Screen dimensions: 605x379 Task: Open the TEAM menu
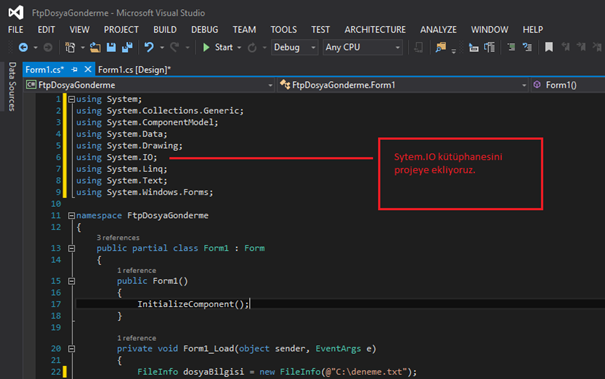click(244, 30)
